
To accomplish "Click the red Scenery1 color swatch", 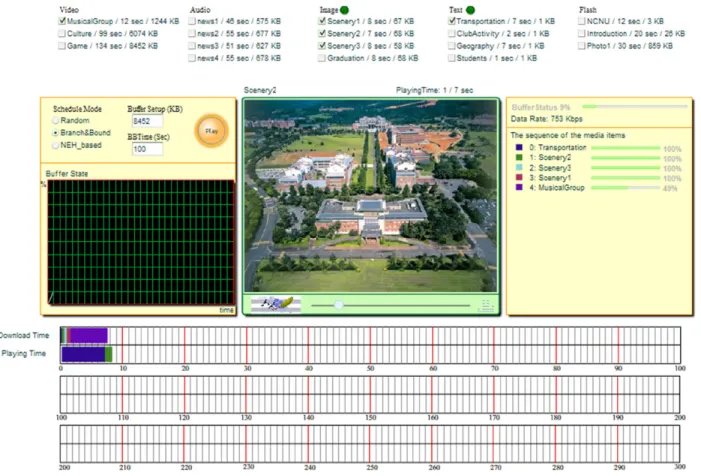I will [x=519, y=177].
